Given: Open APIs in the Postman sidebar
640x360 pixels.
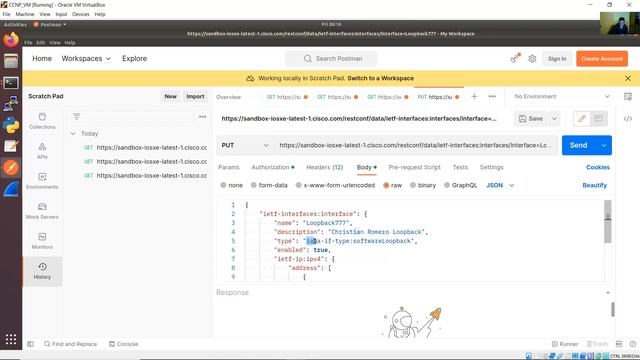Looking at the screenshot, I should (x=42, y=151).
